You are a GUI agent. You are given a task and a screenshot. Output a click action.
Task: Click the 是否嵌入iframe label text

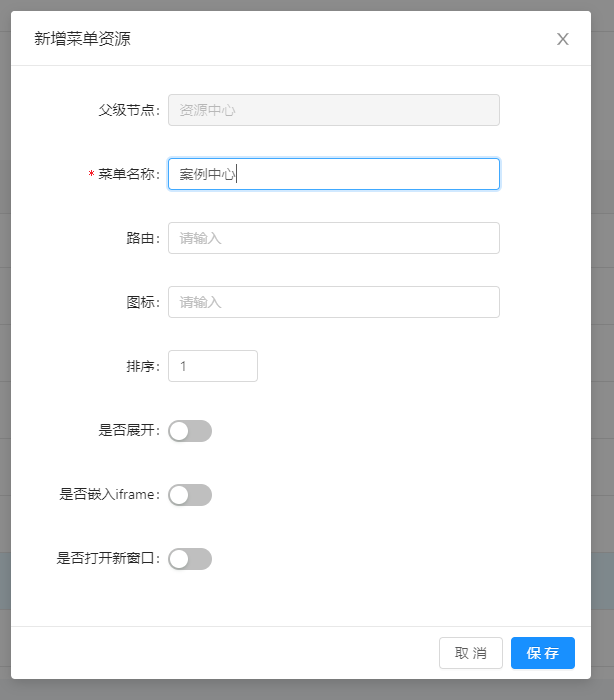[x=109, y=494]
